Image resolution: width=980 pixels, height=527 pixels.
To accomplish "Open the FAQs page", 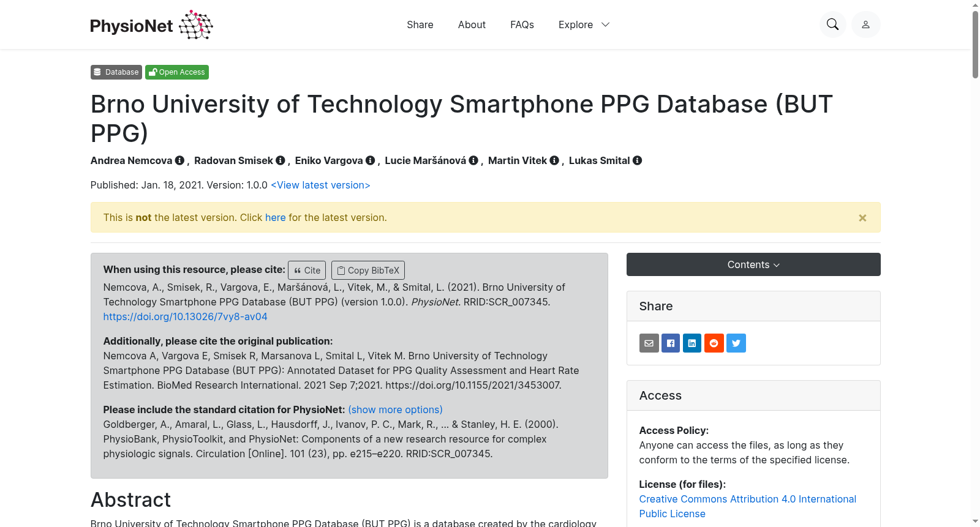I will 522,24.
